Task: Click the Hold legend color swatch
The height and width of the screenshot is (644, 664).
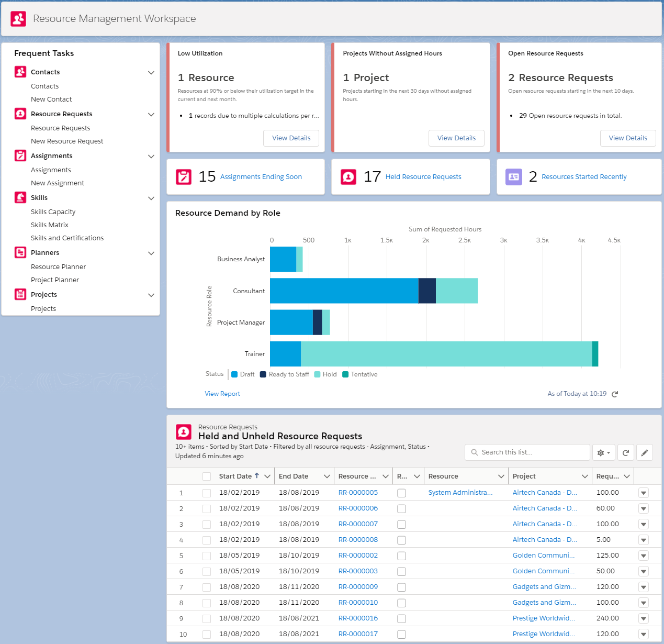Action: point(317,374)
